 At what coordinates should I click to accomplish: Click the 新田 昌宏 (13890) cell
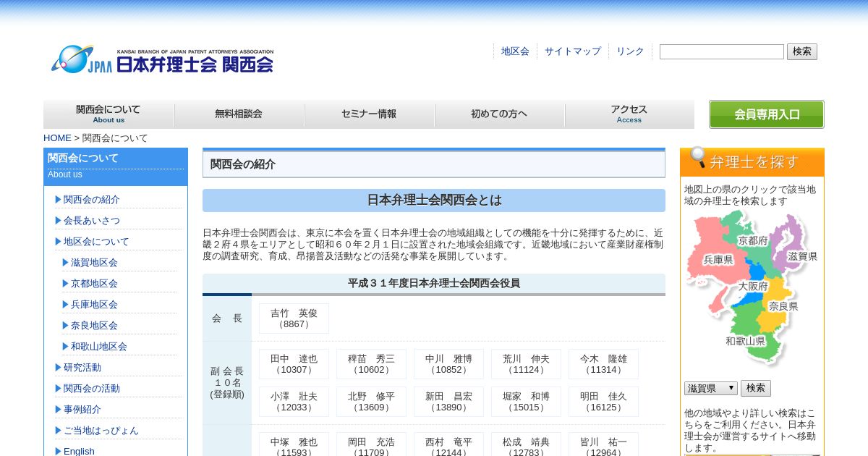(x=448, y=402)
